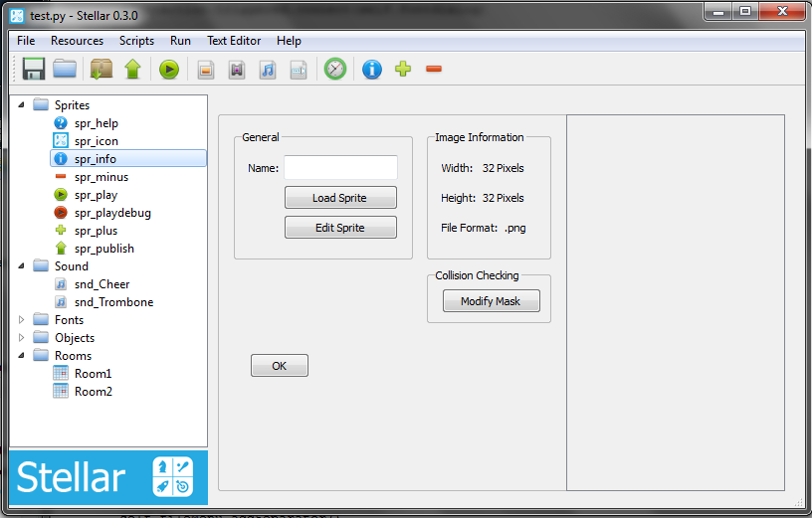Click the blue info toolbar icon
Image resolution: width=812 pixels, height=518 pixels.
[x=372, y=70]
